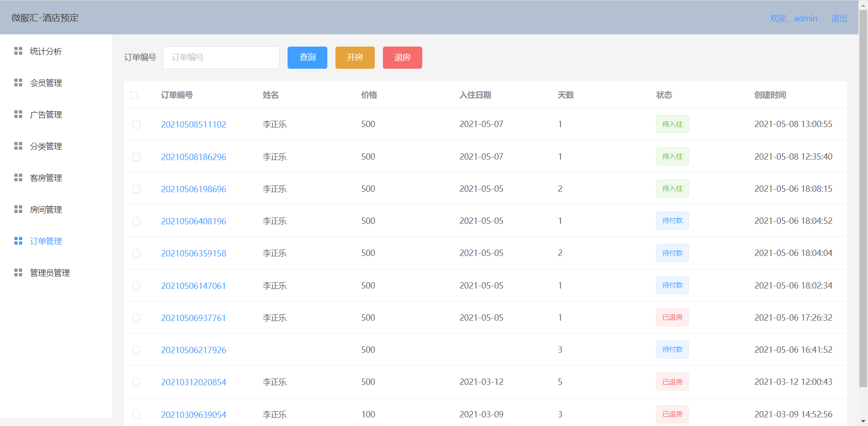Click the blue grid icon beside 订单管理

pyautogui.click(x=18, y=241)
